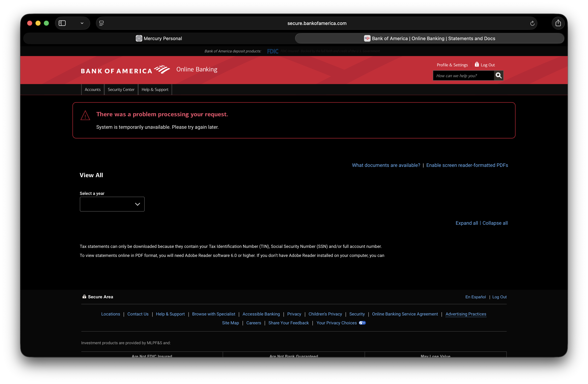
Task: Open the Safari share icon
Action: (x=558, y=23)
